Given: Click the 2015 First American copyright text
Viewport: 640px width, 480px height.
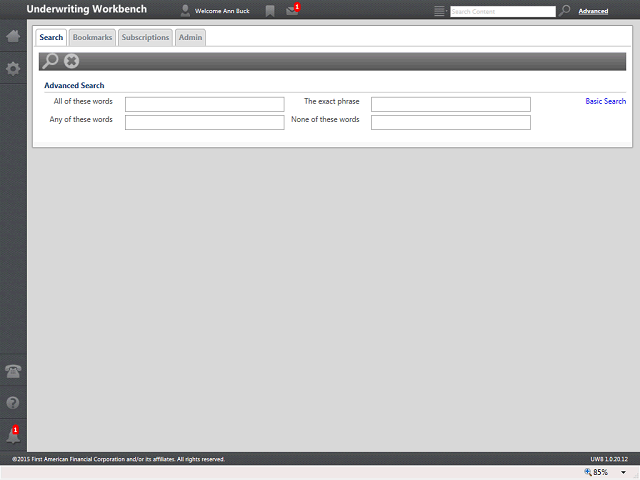Looking at the screenshot, I should tap(118, 459).
